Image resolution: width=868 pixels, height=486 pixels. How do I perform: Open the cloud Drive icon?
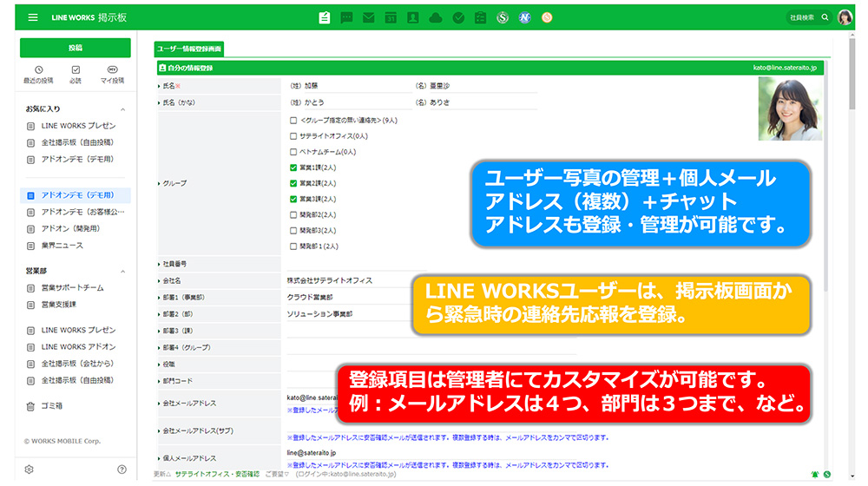436,17
